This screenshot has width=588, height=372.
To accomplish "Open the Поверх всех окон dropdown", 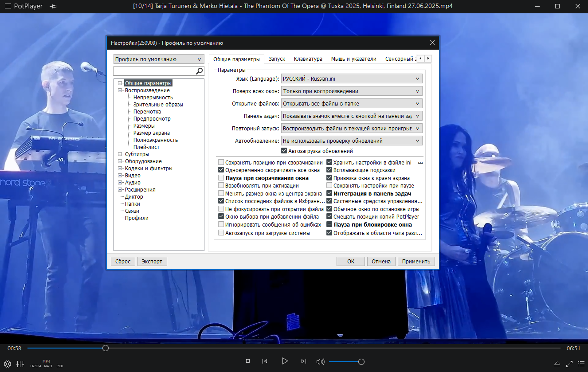I will coord(352,91).
